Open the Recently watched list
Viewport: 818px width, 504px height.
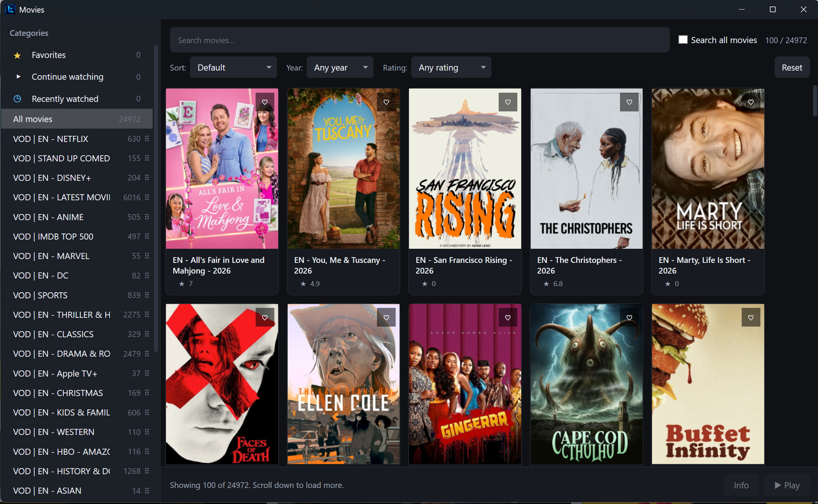click(77, 99)
